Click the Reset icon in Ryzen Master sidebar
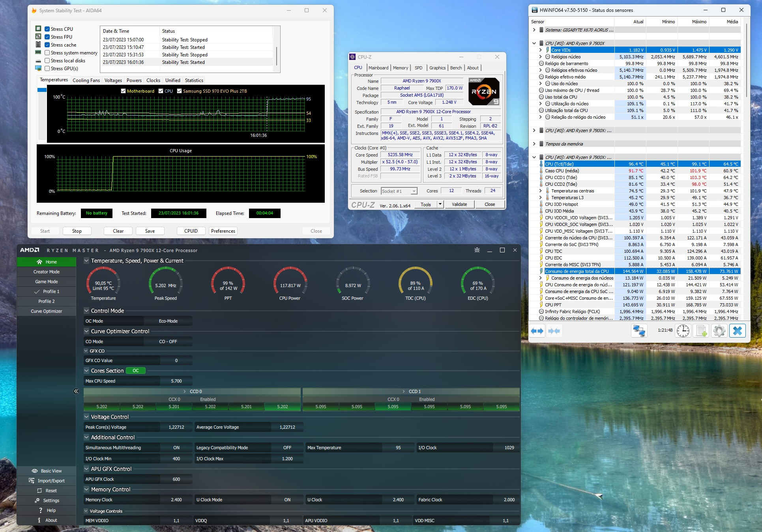The image size is (762, 532). (39, 491)
